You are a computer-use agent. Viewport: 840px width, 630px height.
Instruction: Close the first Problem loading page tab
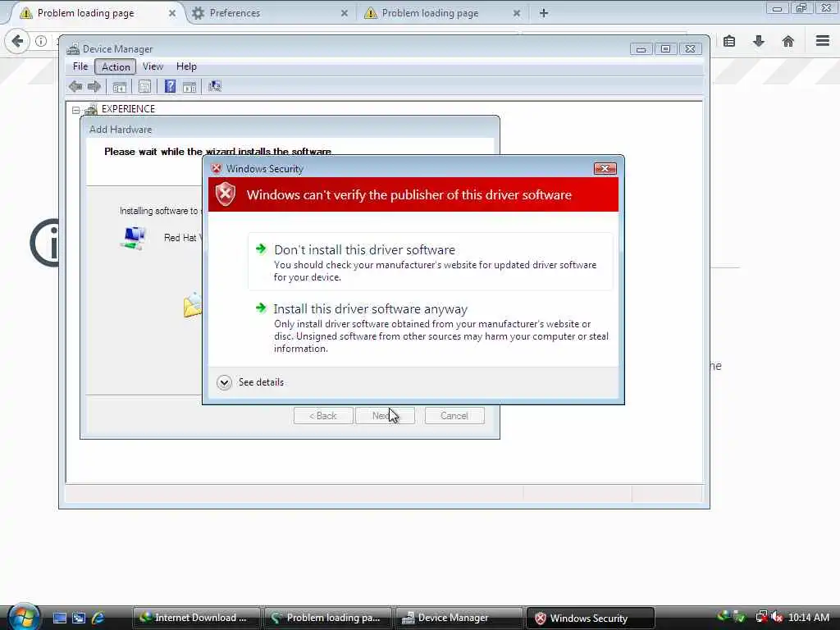[x=172, y=13]
